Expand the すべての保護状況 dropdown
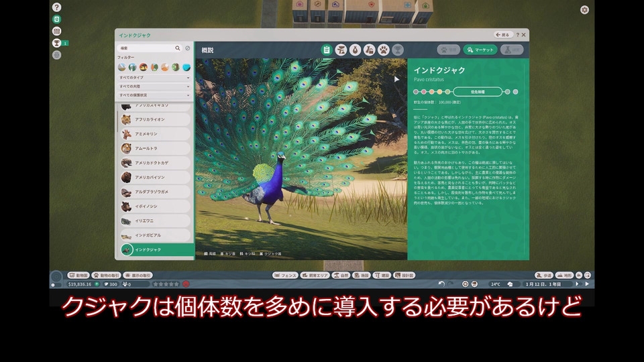This screenshot has height=362, width=644. point(154,95)
